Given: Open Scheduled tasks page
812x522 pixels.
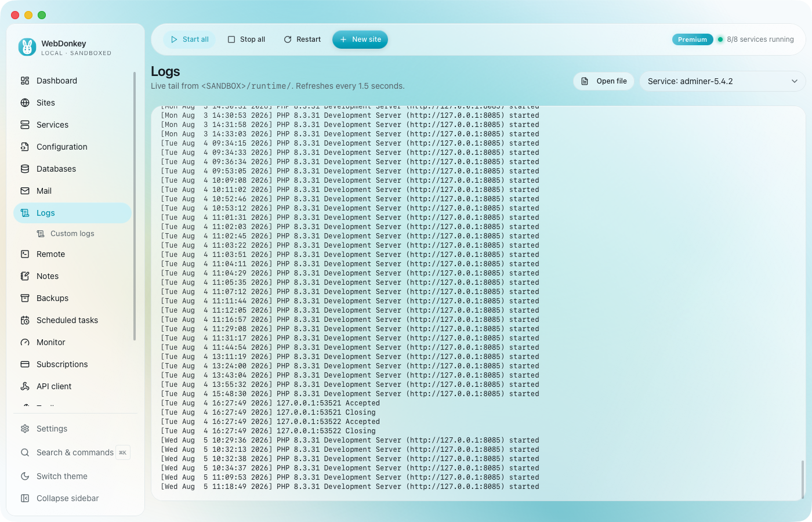Looking at the screenshot, I should tap(73, 320).
